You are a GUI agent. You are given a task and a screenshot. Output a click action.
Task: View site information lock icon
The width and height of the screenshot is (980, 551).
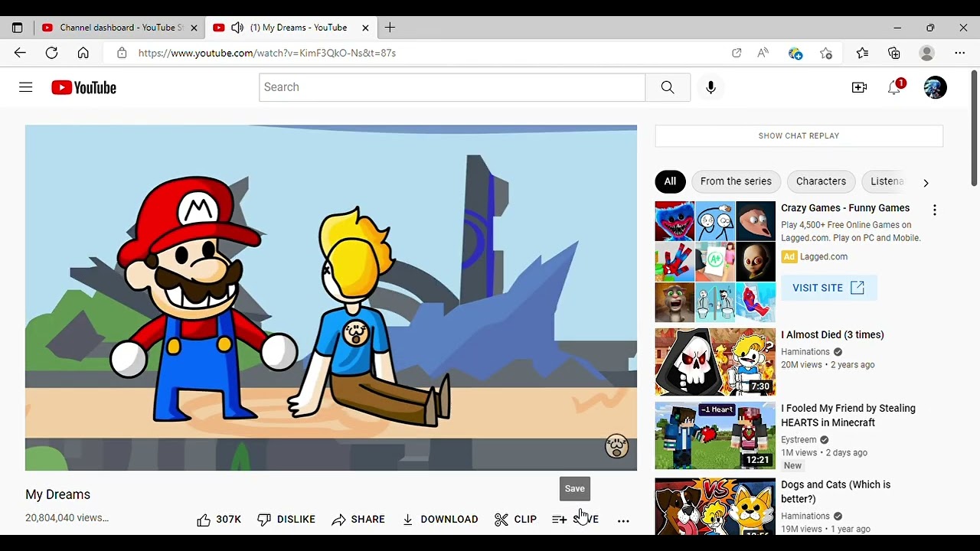pos(121,54)
